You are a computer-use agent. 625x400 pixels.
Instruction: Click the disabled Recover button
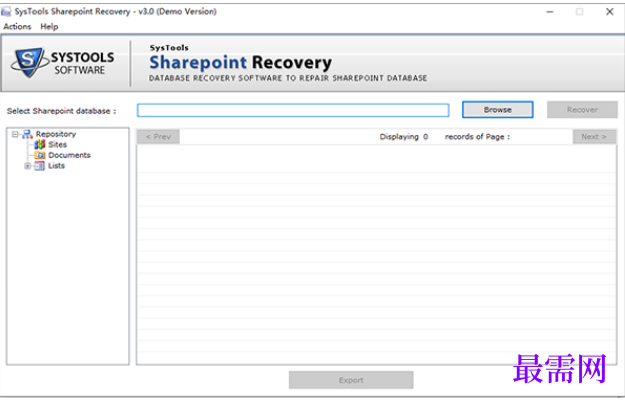582,110
